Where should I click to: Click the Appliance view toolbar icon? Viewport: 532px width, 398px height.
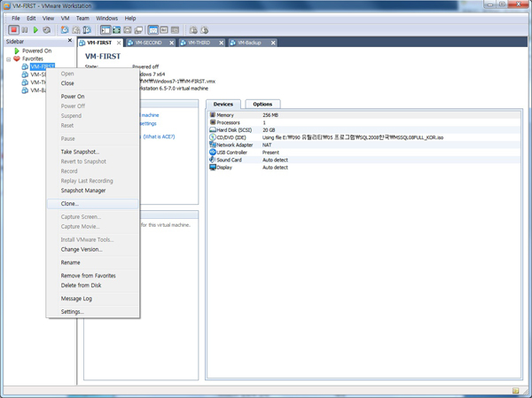click(x=164, y=30)
